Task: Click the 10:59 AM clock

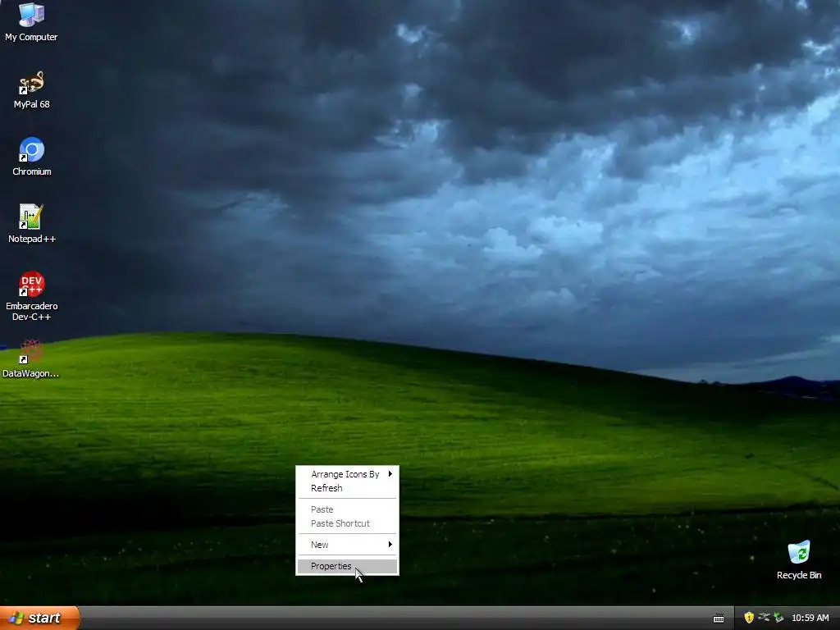Action: (810, 618)
